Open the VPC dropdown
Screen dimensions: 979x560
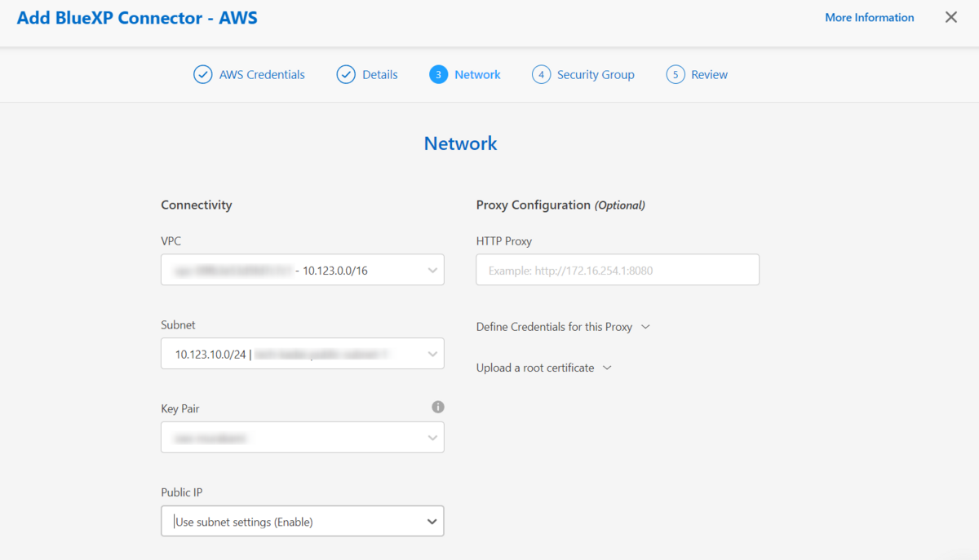303,270
